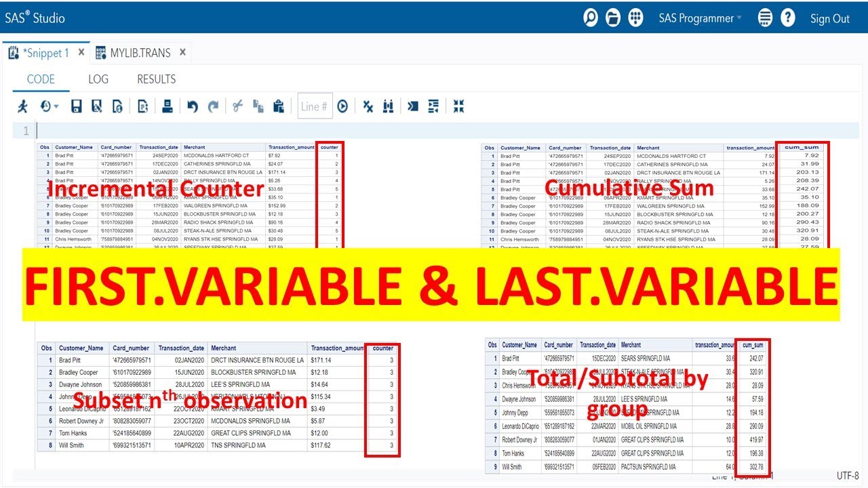
Task: Open the new options grid icon in the header
Action: [635, 18]
